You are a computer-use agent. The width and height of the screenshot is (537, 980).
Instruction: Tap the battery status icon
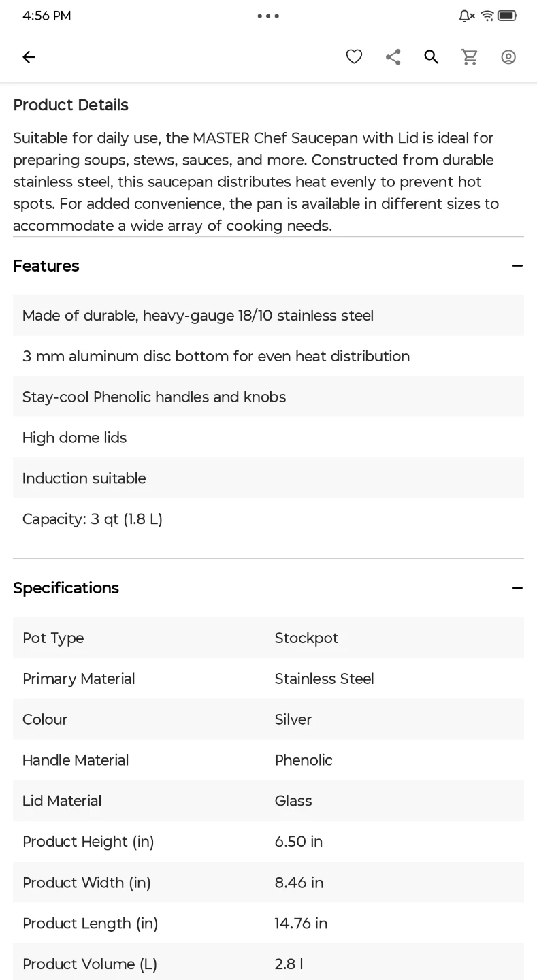coord(507,16)
